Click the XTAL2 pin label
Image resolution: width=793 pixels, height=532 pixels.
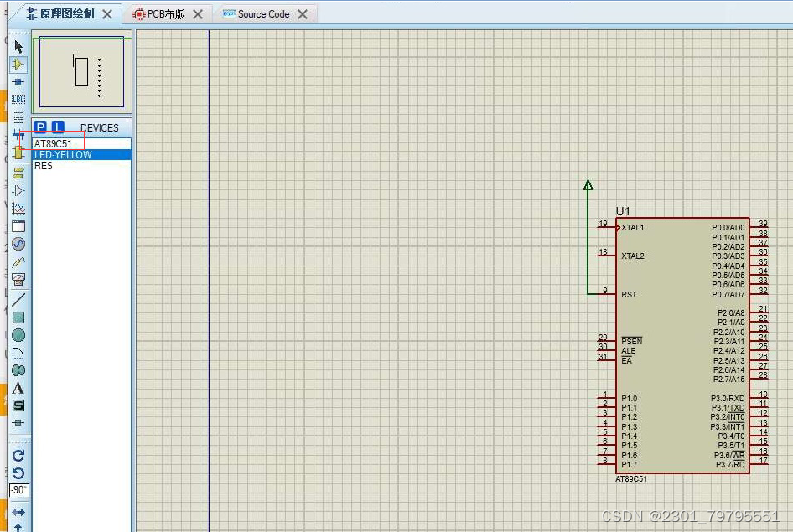coord(633,256)
